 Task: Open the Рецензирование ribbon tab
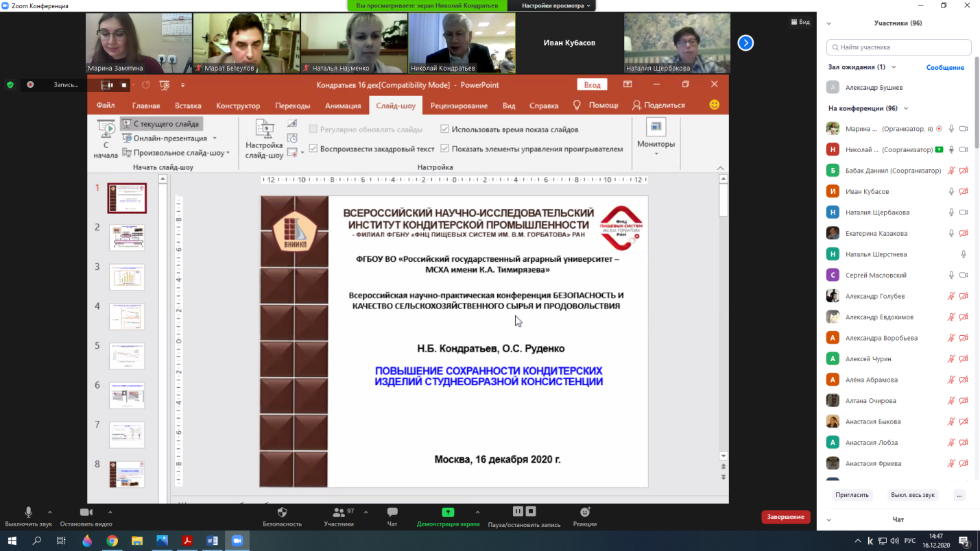pos(459,106)
